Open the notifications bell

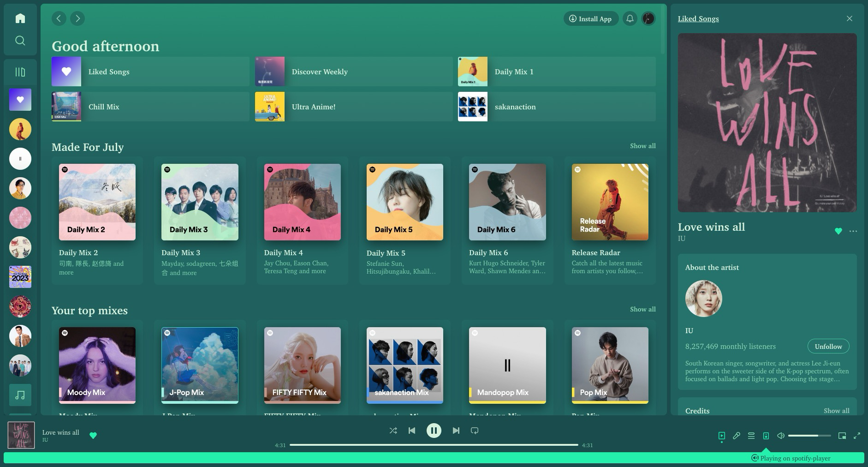tap(630, 18)
